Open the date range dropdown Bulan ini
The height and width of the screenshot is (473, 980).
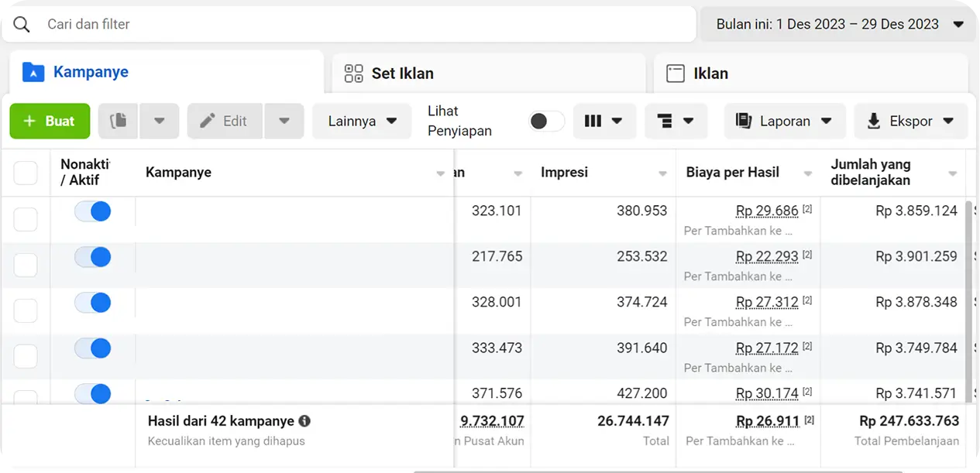click(x=839, y=25)
